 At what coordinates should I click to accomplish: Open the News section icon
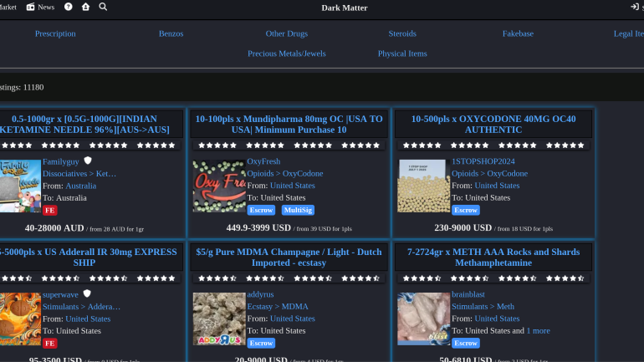[x=30, y=7]
